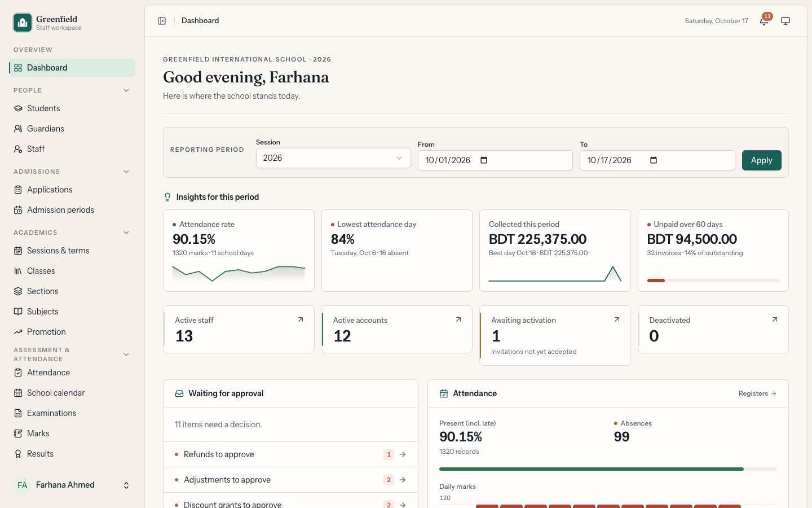Collapse the Academics section
This screenshot has width=812, height=508.
click(126, 233)
